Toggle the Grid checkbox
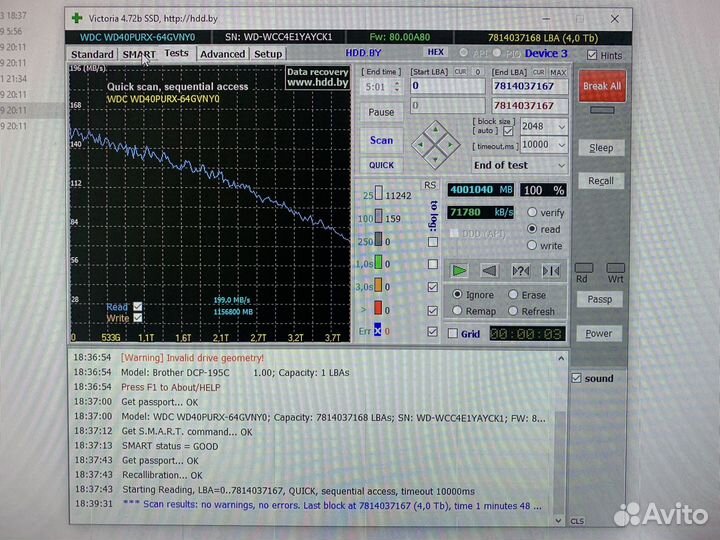Screen dimensions: 720x540 pos(454,334)
